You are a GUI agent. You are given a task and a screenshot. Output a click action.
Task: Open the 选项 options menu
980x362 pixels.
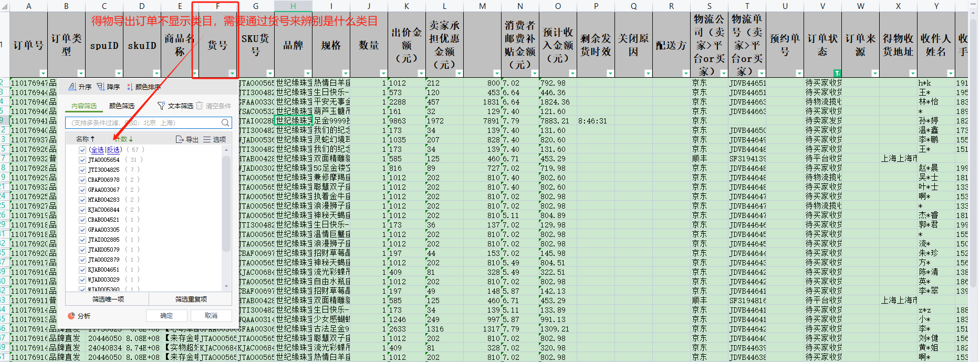point(214,139)
